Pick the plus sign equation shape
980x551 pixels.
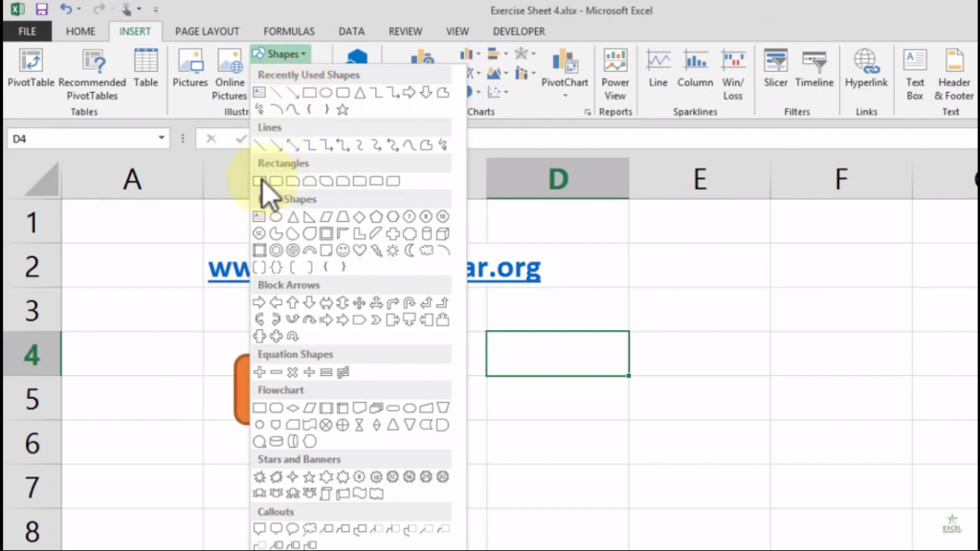tap(259, 372)
